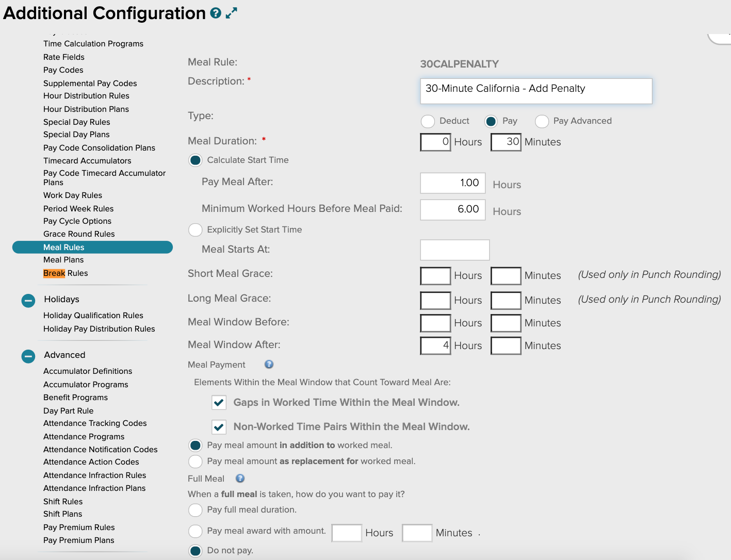Select Pay Advanced meal type
Screen dimensions: 731x560
(542, 121)
